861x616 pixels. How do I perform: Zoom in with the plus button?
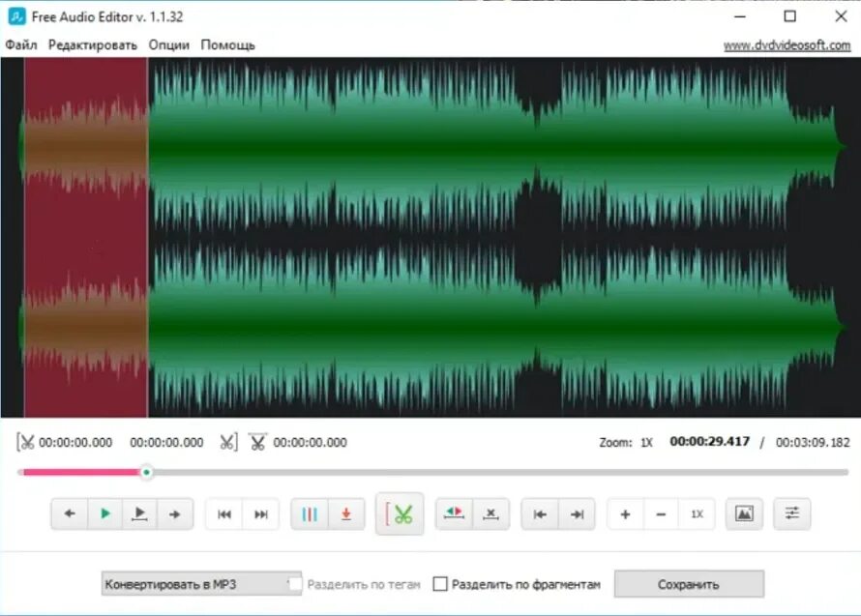(x=625, y=513)
